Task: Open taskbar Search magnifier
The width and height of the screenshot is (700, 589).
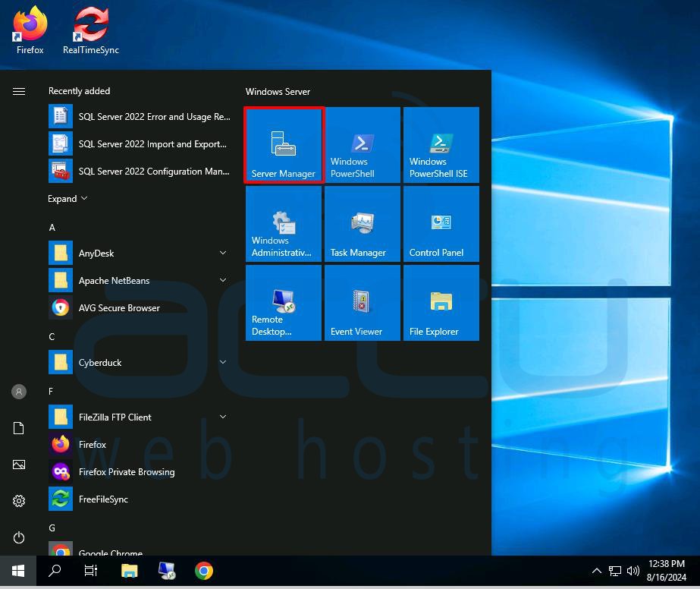Action: 55,571
